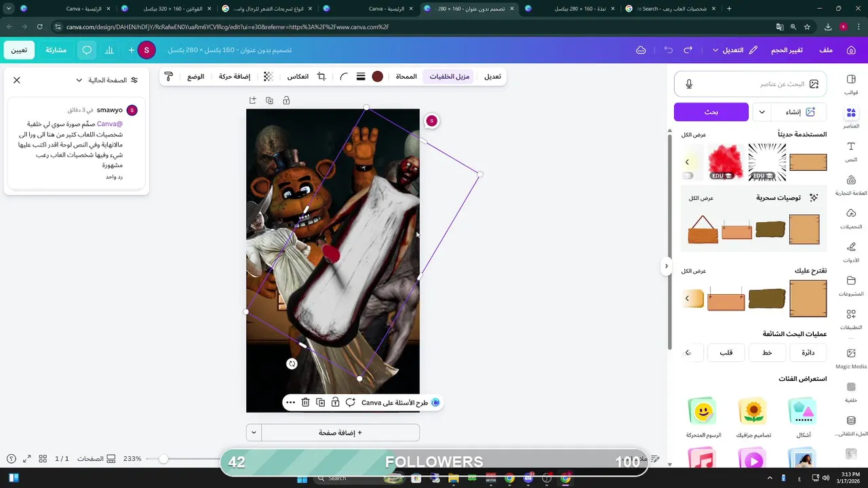This screenshot has height=488, width=868.
Task: Click the add page icon above the canvas
Action: click(x=252, y=100)
